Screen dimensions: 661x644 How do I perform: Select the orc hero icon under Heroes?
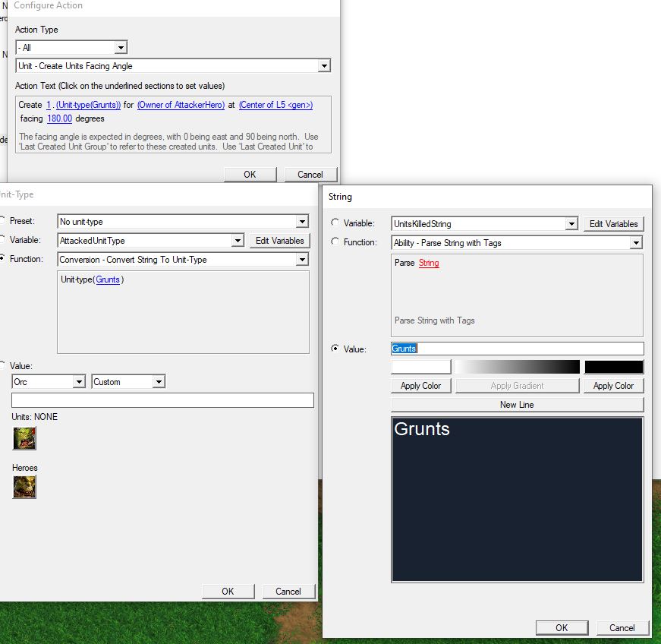tap(24, 487)
